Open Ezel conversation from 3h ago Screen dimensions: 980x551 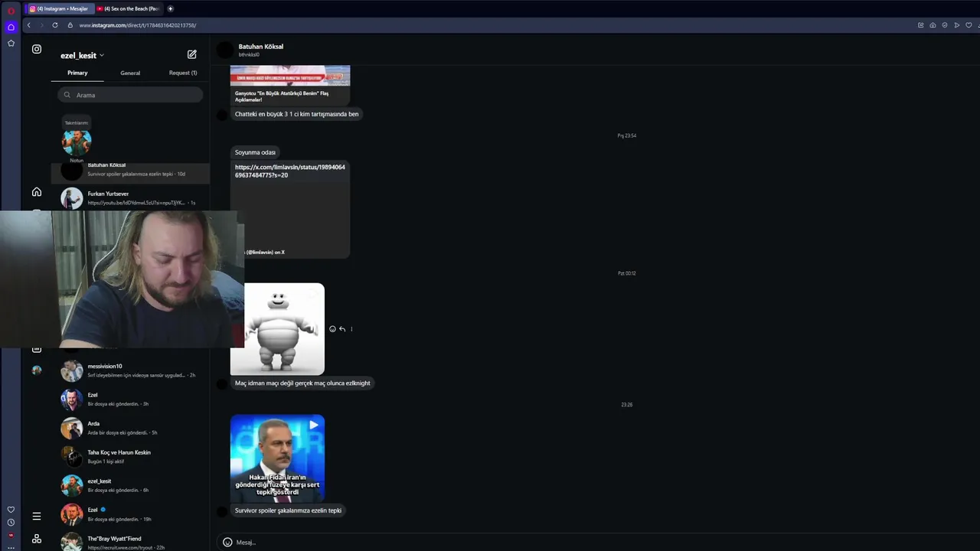click(x=130, y=399)
